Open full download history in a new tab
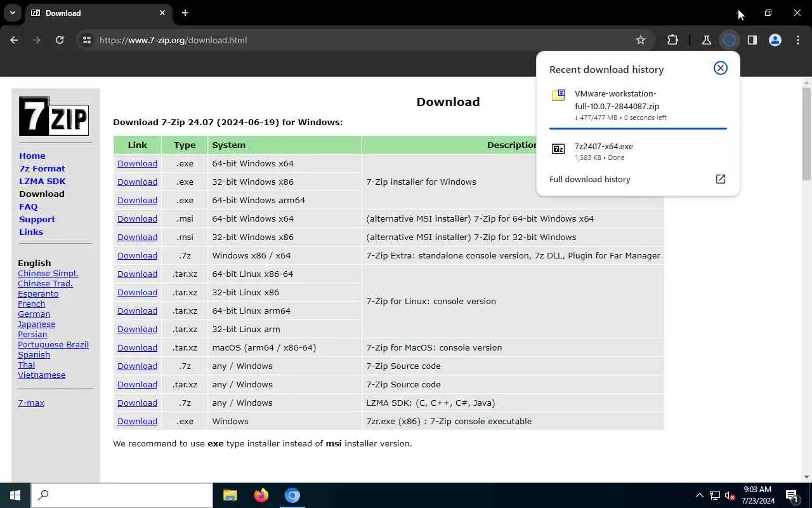The width and height of the screenshot is (812, 508). [x=721, y=179]
